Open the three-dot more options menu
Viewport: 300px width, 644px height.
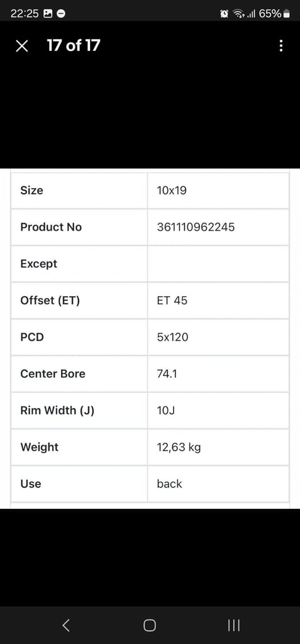point(281,45)
